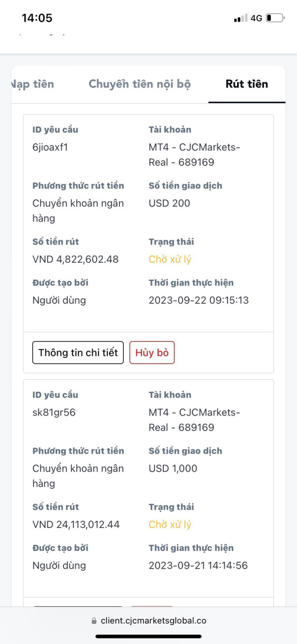Click Chờ xử lý status of the USD 1,000 request
297x644 pixels.
[x=170, y=525]
